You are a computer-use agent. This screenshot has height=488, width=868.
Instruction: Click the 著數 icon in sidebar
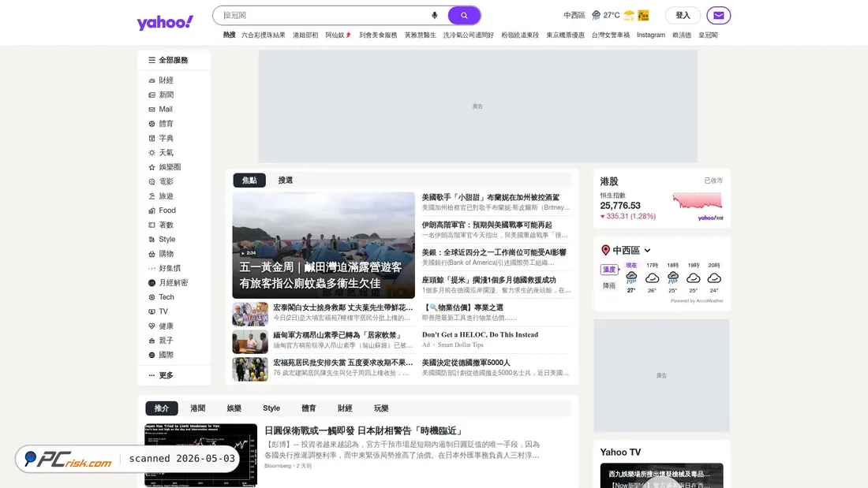pyautogui.click(x=152, y=225)
